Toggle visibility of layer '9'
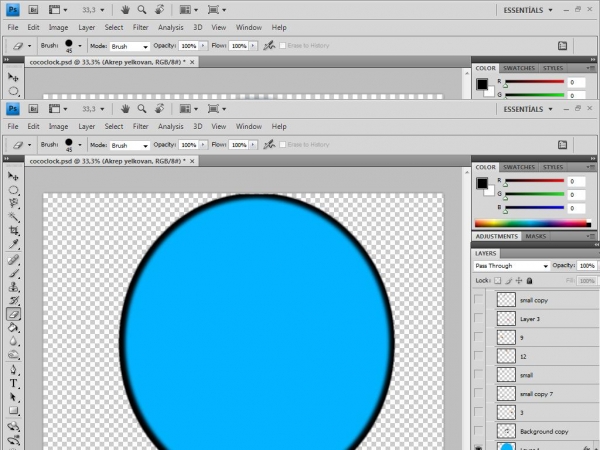The height and width of the screenshot is (450, 600). [x=478, y=336]
